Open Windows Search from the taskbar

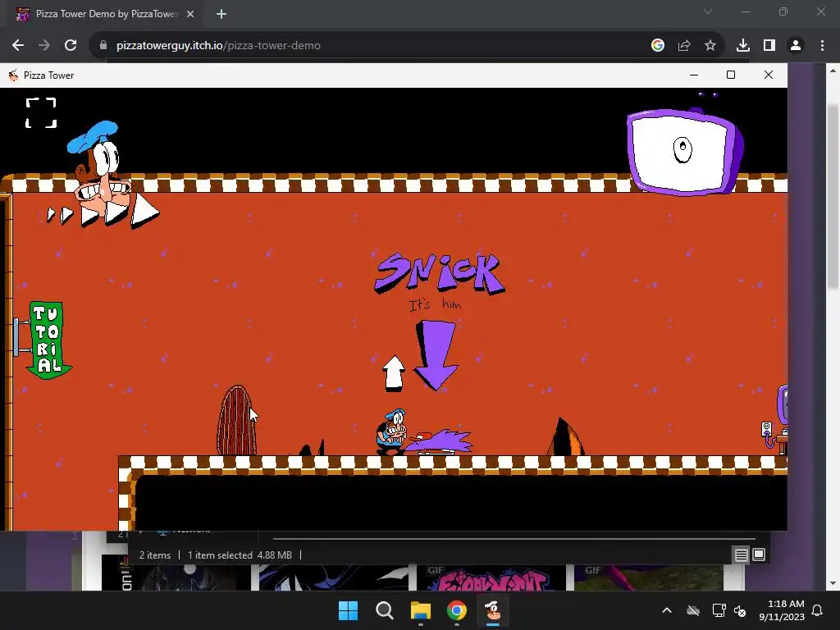(x=384, y=610)
